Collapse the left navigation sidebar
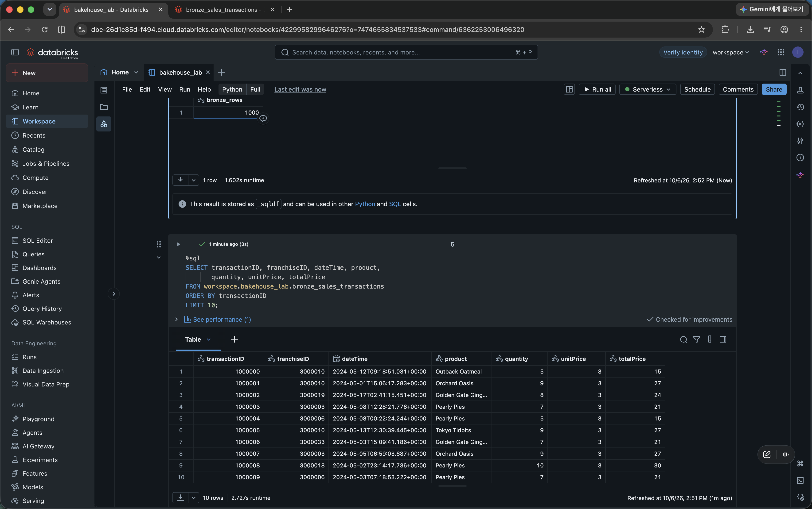Viewport: 812px width, 509px height. [x=15, y=52]
